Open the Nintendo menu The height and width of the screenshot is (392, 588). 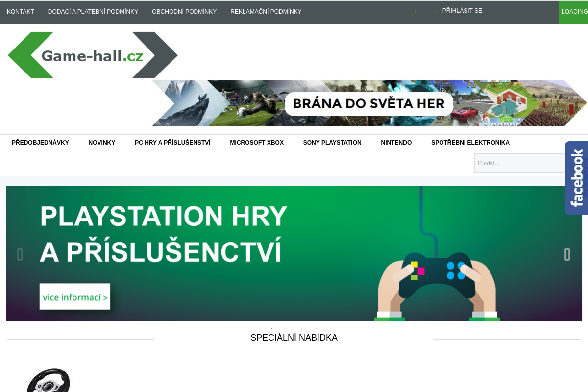tap(396, 143)
